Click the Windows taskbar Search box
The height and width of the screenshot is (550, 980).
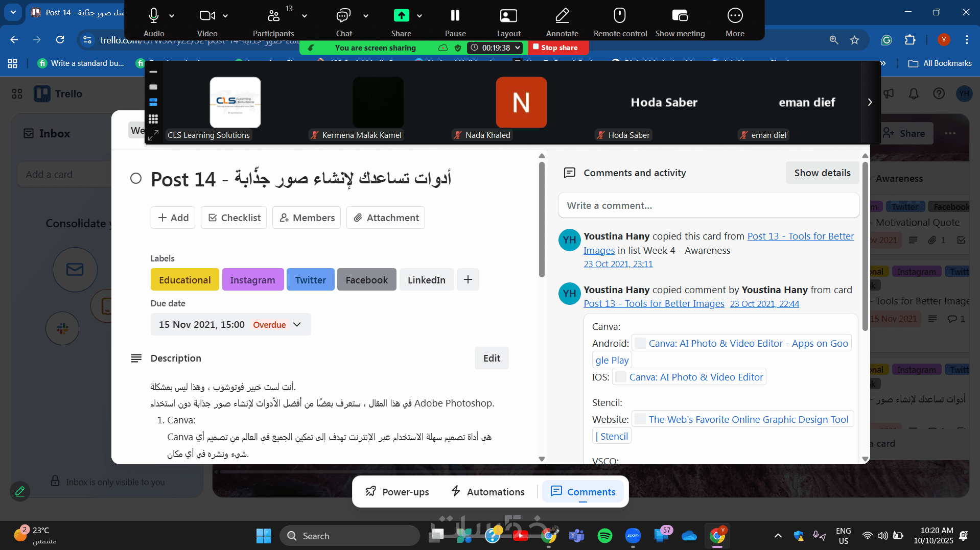click(349, 536)
